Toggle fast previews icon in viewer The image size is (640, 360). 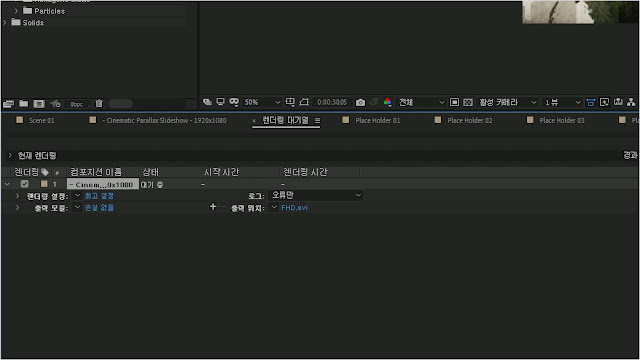604,102
